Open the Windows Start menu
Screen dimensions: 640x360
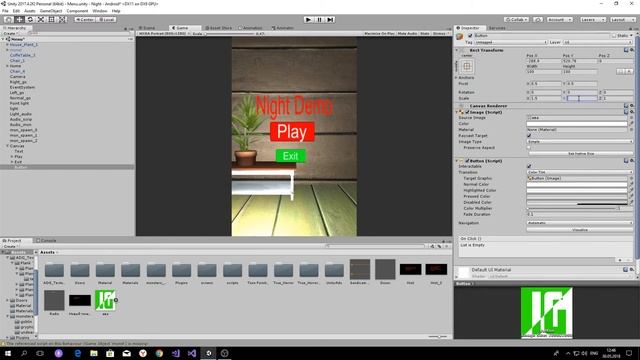click(x=8, y=353)
